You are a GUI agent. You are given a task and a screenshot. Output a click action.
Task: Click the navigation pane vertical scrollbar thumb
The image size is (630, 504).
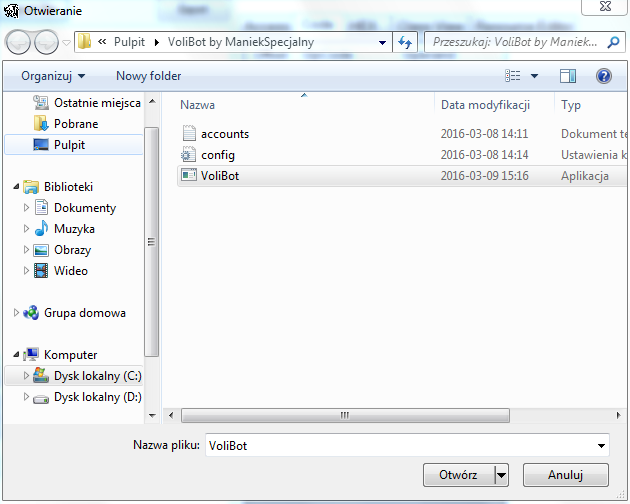pos(151,242)
